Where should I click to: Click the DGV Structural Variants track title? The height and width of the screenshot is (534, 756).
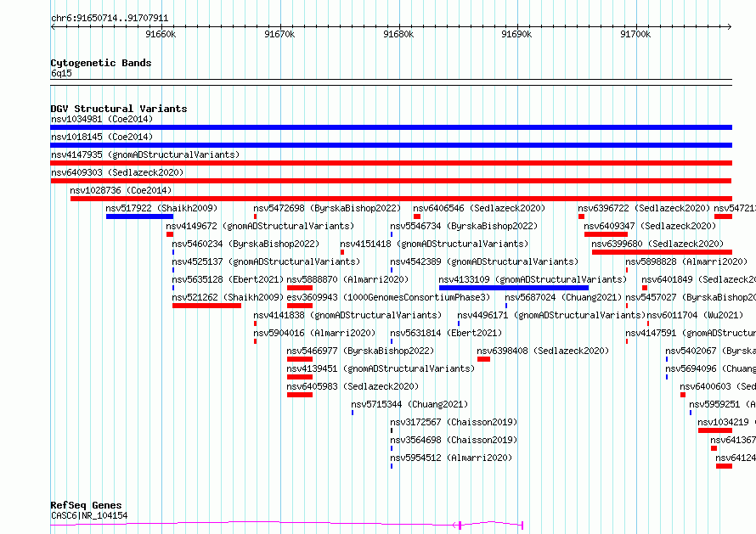(x=119, y=109)
